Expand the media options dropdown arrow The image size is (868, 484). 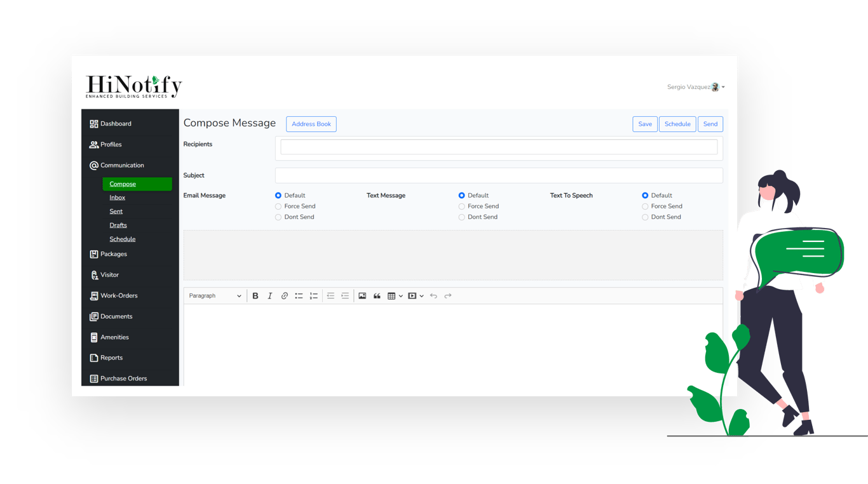[x=422, y=296]
